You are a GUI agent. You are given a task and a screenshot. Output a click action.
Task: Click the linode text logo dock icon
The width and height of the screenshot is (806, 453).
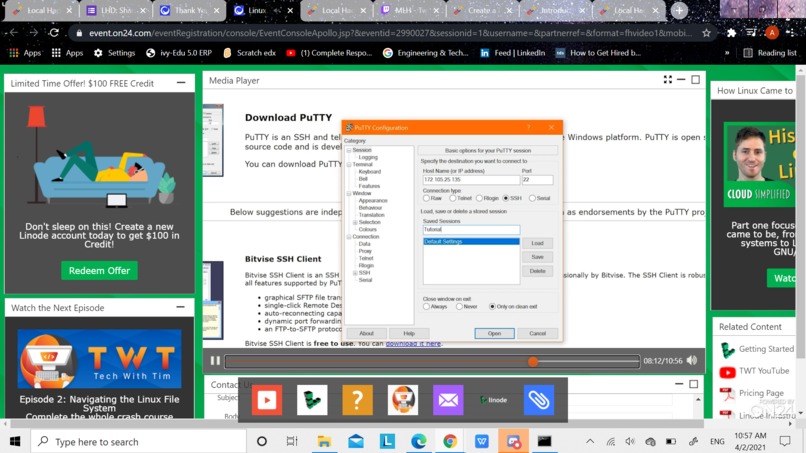tap(493, 400)
